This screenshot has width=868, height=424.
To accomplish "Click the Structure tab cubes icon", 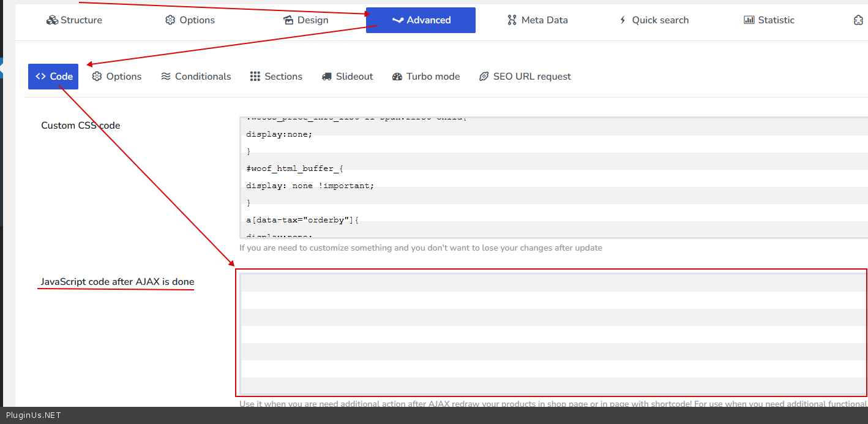I will 52,20.
